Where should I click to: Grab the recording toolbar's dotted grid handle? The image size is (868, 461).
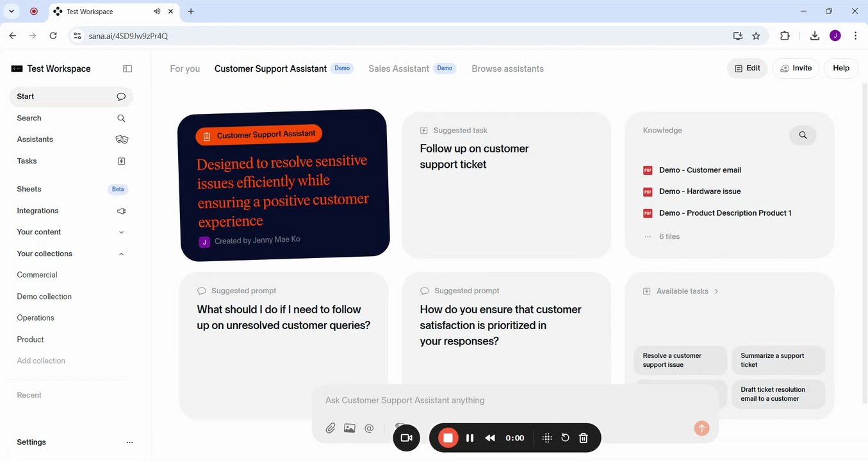point(547,438)
